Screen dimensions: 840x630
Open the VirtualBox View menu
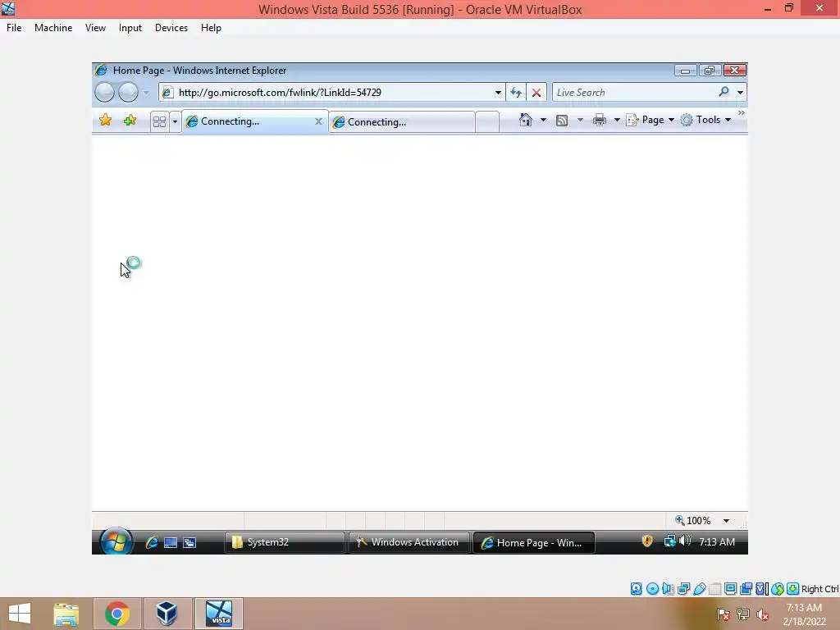pos(95,28)
